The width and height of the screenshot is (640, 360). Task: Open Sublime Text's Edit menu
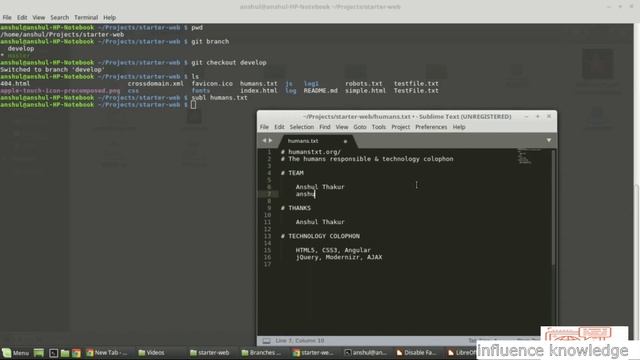click(279, 127)
